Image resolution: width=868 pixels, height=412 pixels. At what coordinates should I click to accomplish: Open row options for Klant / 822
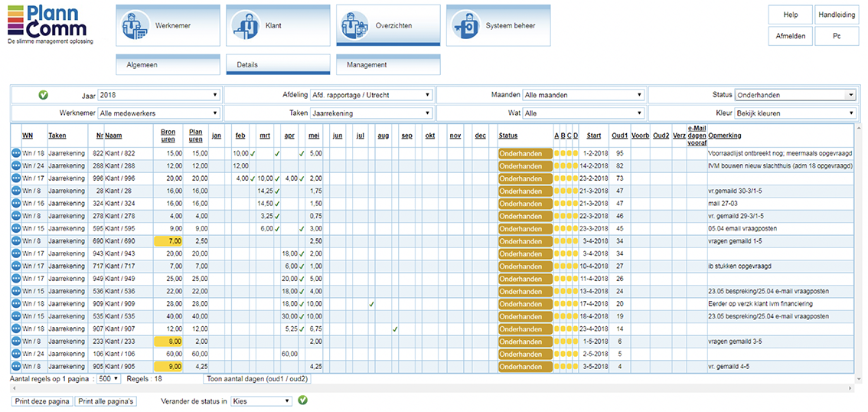coord(16,153)
